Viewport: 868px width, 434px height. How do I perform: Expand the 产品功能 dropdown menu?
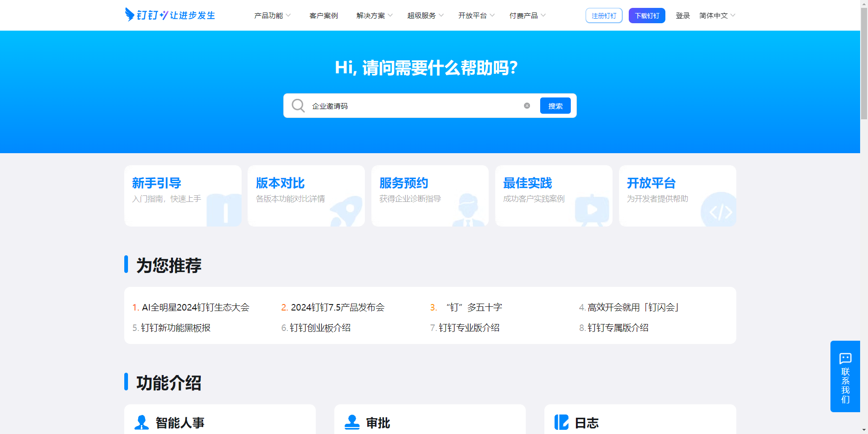273,15
